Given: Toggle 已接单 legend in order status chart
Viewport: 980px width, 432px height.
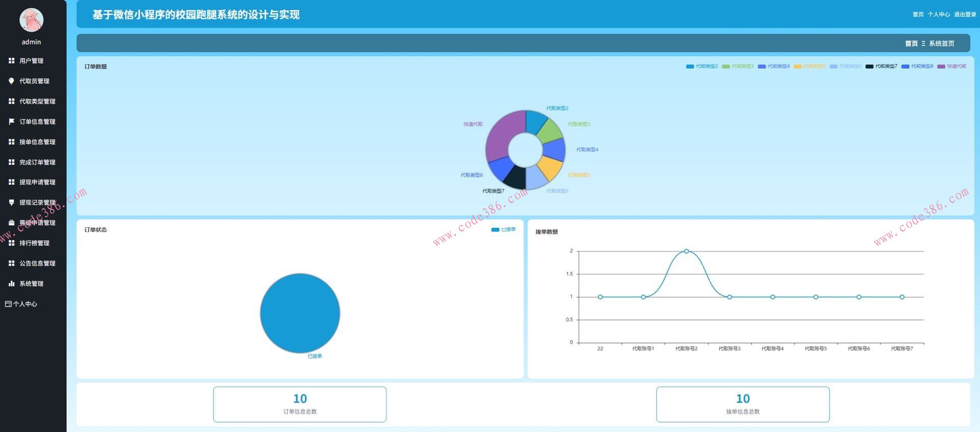Looking at the screenshot, I should click(x=503, y=230).
